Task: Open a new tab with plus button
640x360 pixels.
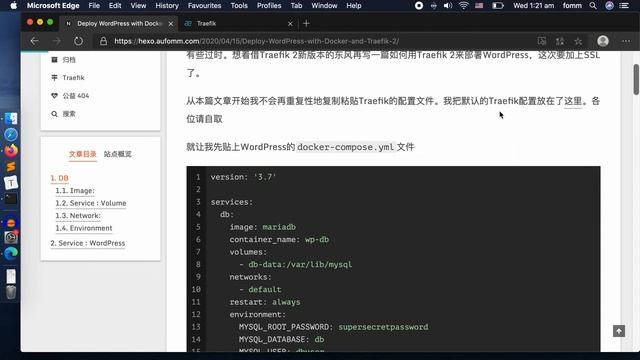Action: 306,24
